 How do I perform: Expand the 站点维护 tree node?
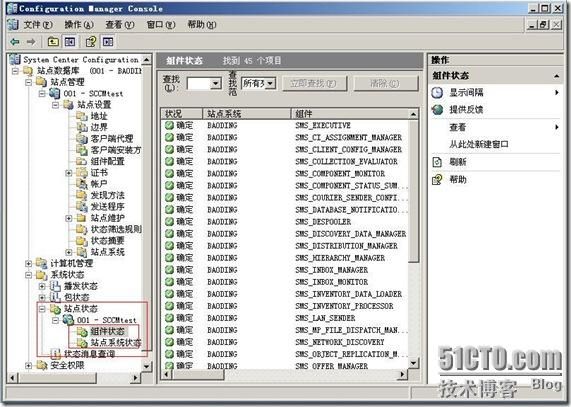pyautogui.click(x=68, y=218)
